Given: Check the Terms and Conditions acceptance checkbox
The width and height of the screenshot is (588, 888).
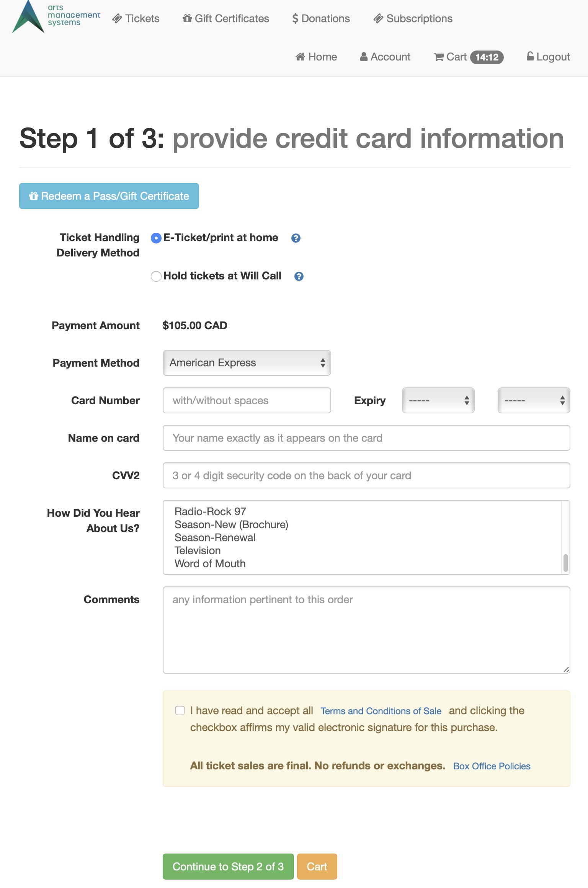Looking at the screenshot, I should tap(180, 710).
